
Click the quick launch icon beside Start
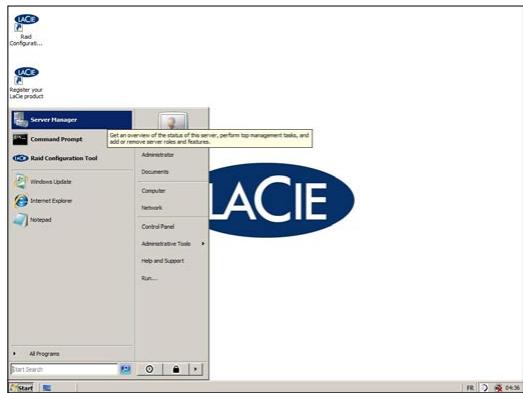click(x=47, y=388)
